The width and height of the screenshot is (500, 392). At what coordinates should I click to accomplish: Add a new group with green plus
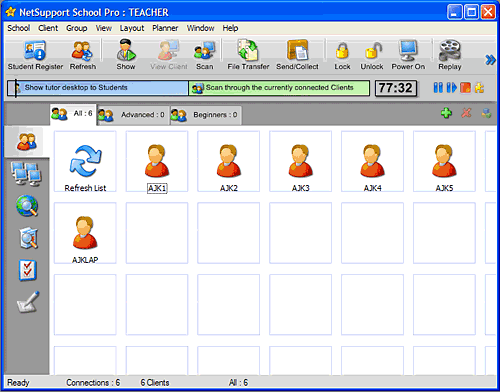tap(446, 113)
